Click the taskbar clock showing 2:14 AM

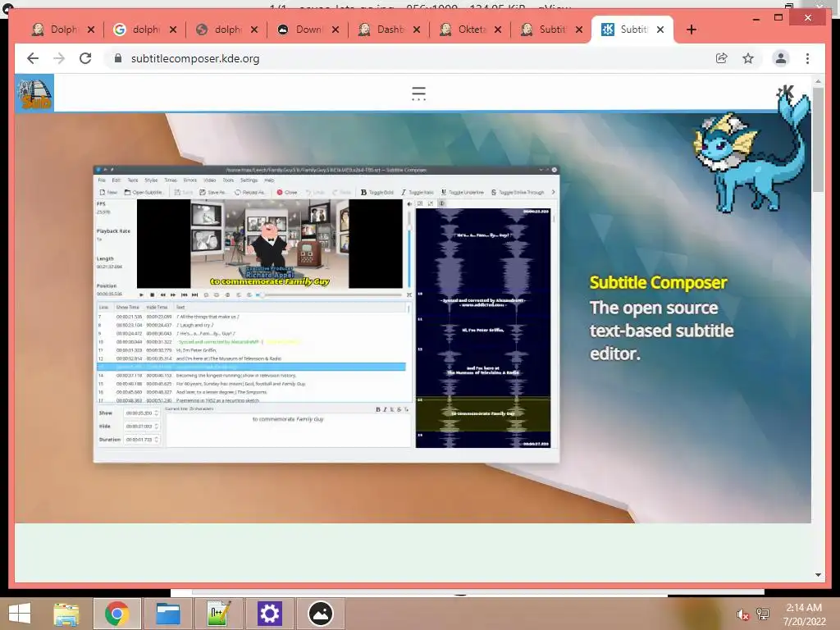[804, 614]
